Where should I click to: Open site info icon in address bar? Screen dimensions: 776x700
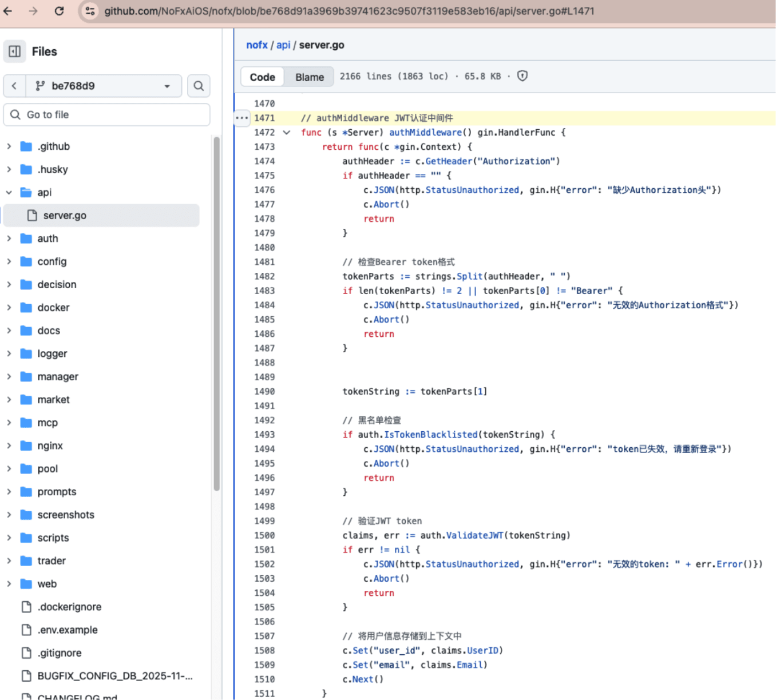[90, 11]
